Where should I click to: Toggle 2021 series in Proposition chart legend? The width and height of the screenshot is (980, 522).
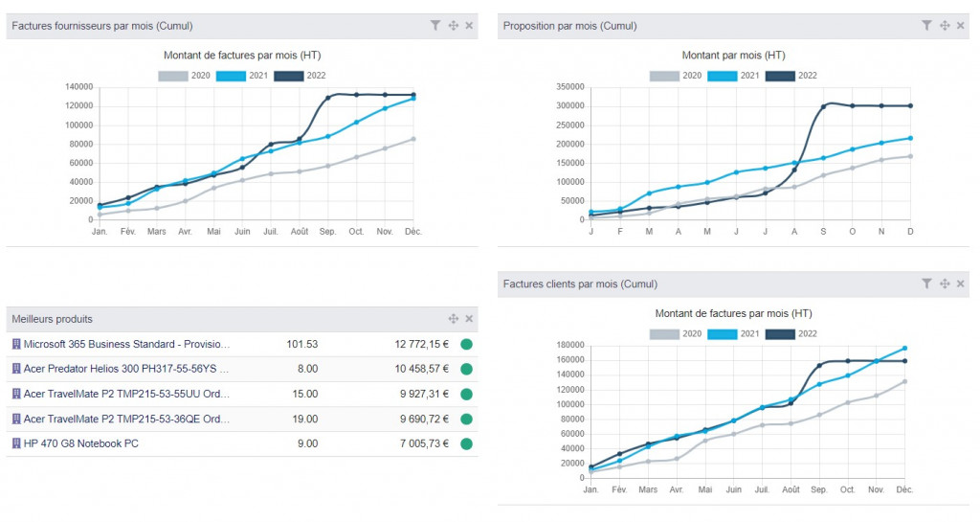pos(732,76)
